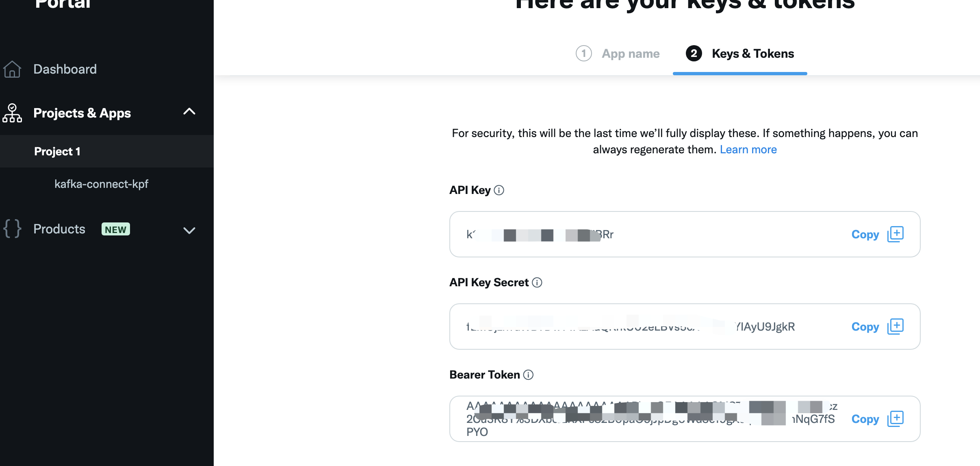
Task: Click the copy clipboard icon for API Key
Action: point(895,234)
